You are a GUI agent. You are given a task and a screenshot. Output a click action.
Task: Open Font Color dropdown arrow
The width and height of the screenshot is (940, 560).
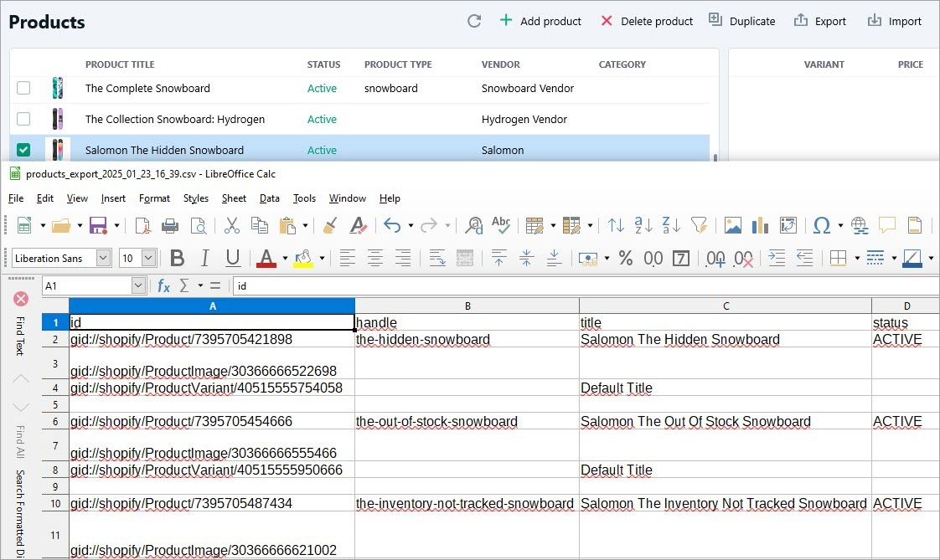tap(285, 258)
